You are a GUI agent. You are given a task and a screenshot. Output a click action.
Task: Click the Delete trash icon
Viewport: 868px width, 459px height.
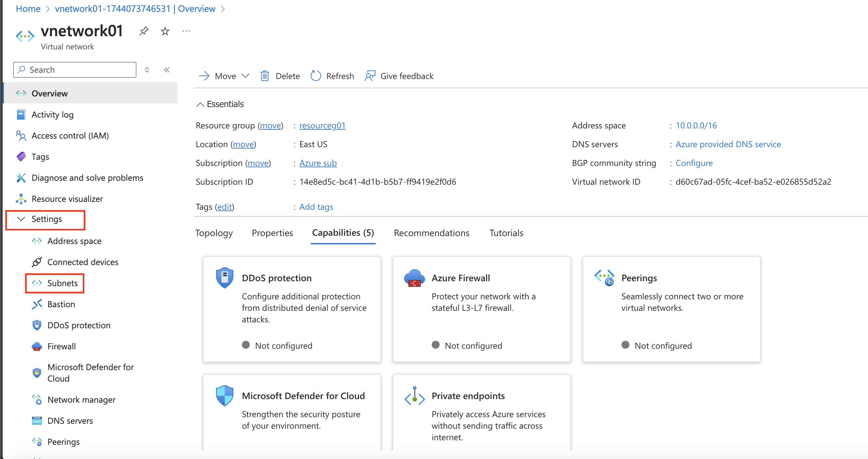coord(265,76)
